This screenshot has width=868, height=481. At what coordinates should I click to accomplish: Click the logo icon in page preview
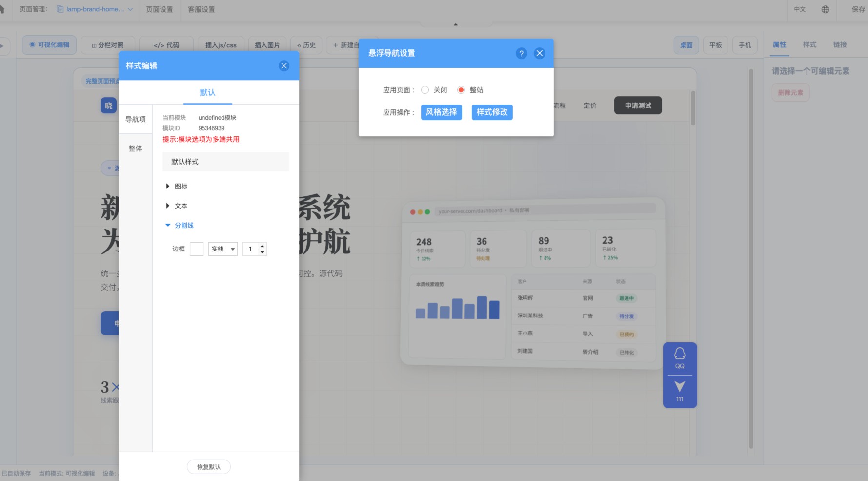108,105
